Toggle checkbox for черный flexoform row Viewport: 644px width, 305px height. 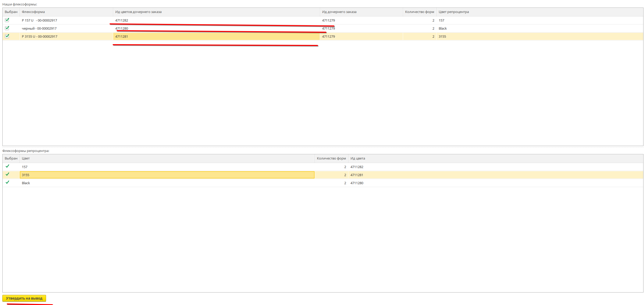(x=7, y=28)
